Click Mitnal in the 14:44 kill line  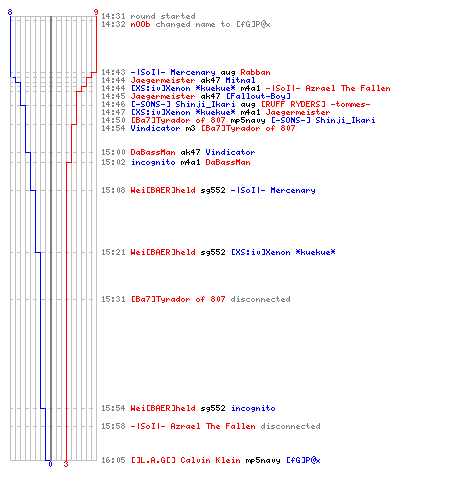click(x=240, y=80)
